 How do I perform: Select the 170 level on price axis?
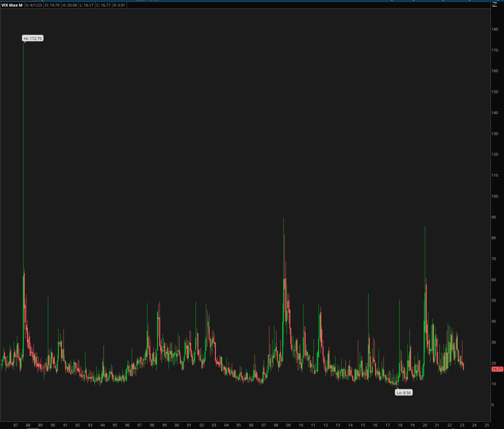click(495, 50)
